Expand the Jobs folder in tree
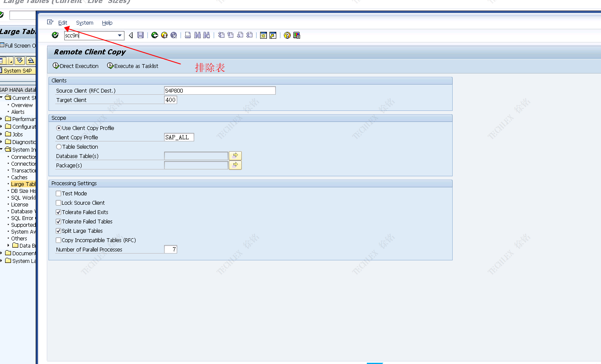Image resolution: width=601 pixels, height=364 pixels. pos(2,135)
